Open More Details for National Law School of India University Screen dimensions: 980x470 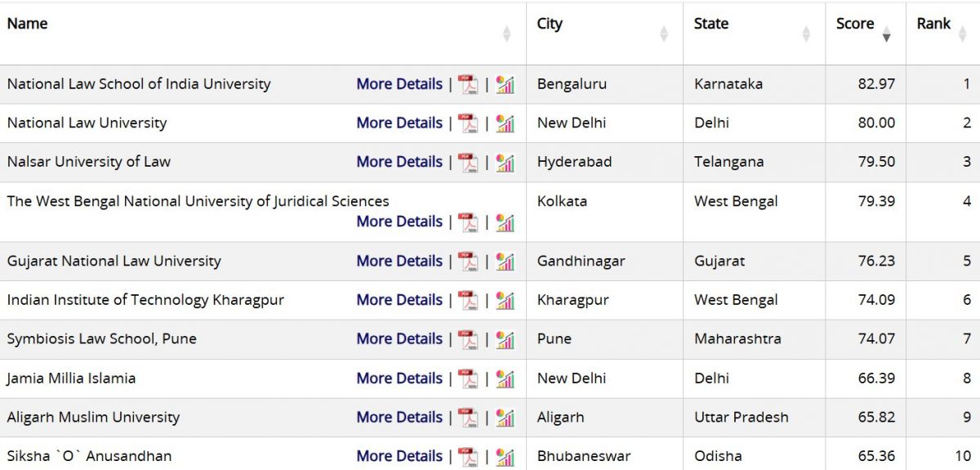[399, 84]
